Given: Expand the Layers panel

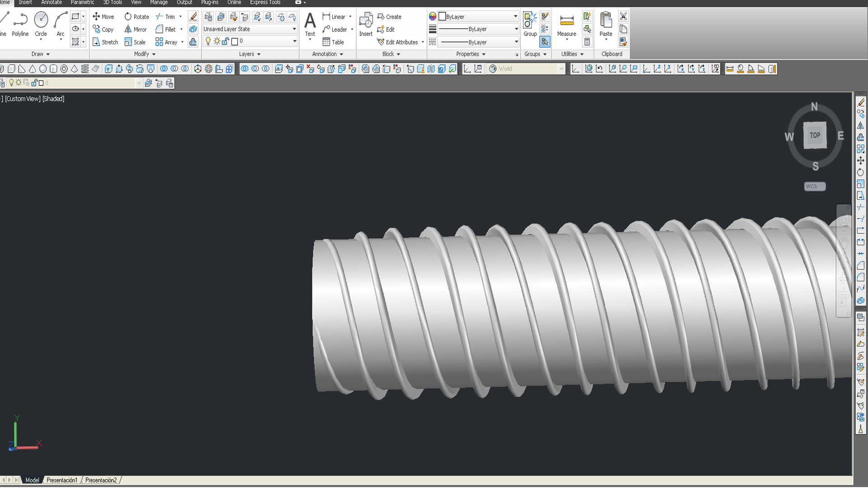Looking at the screenshot, I should click(x=250, y=54).
